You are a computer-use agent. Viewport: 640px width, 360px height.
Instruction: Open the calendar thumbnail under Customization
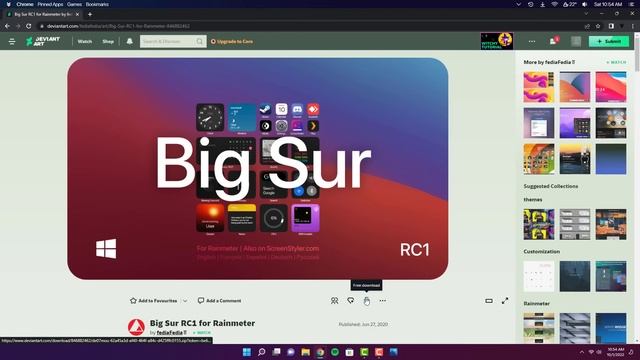click(539, 276)
